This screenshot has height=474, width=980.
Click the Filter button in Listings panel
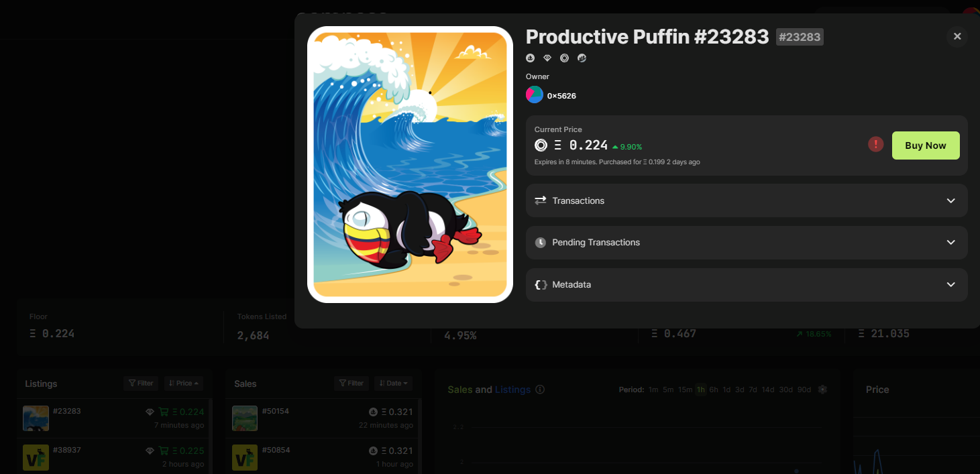(141, 383)
